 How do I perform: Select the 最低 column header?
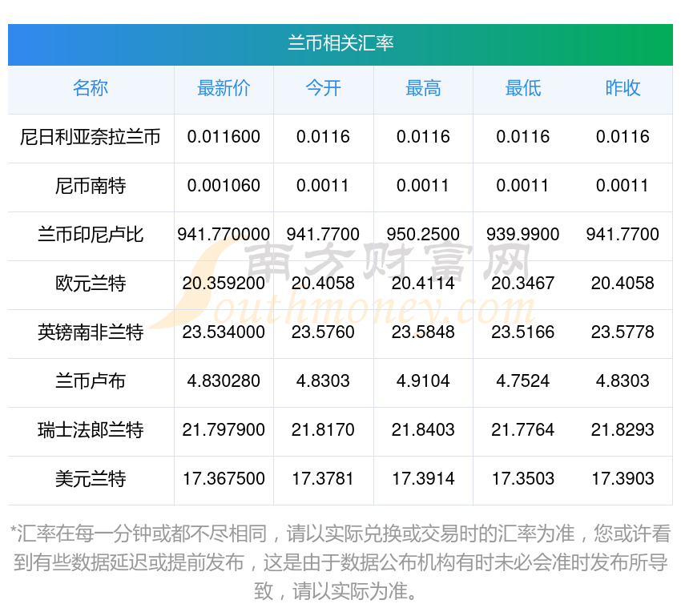[x=523, y=88]
